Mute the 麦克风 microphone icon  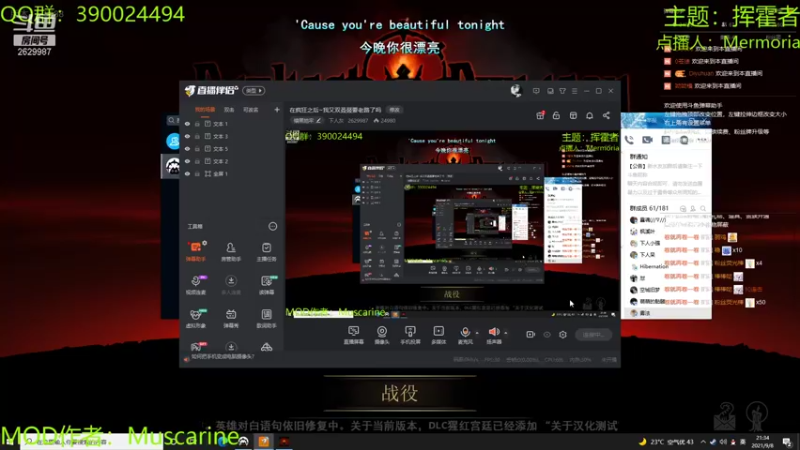point(465,332)
